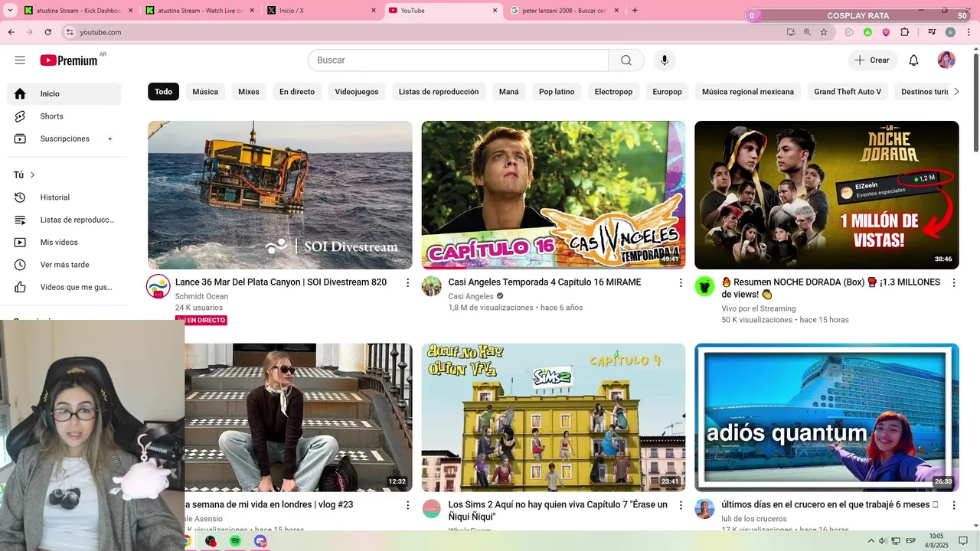
Task: Open Spotify from the taskbar
Action: click(235, 541)
